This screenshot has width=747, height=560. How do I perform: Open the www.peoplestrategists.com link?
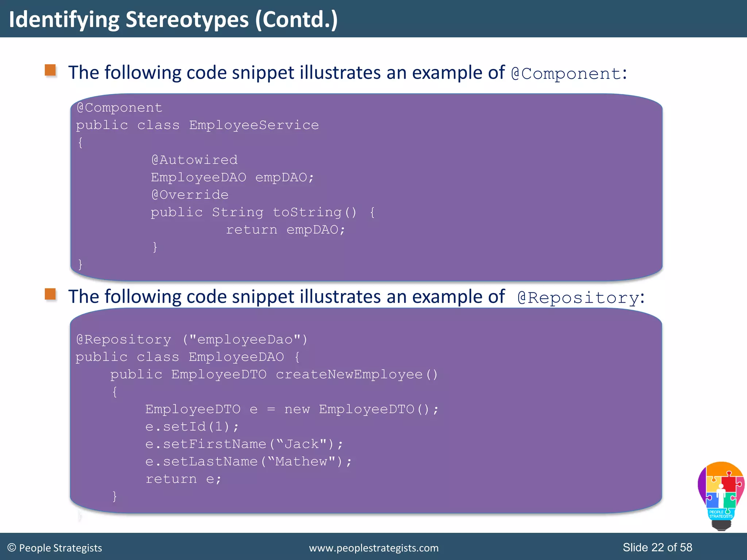(373, 548)
